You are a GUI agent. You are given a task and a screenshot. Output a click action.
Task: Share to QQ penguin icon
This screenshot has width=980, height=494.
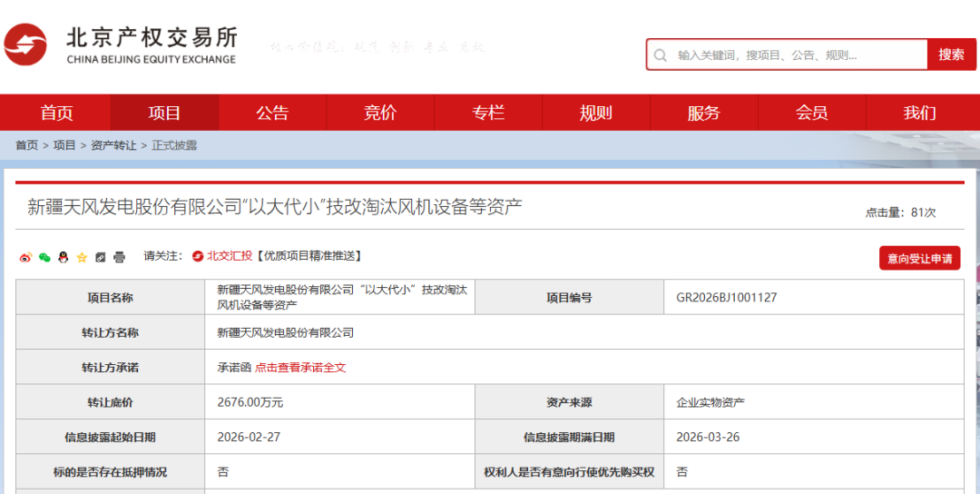[63, 257]
